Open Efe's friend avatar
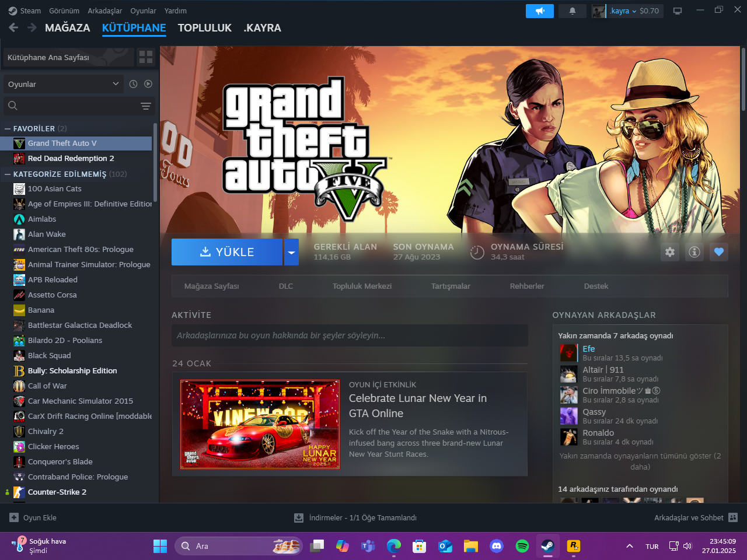The image size is (747, 560). pos(568,353)
